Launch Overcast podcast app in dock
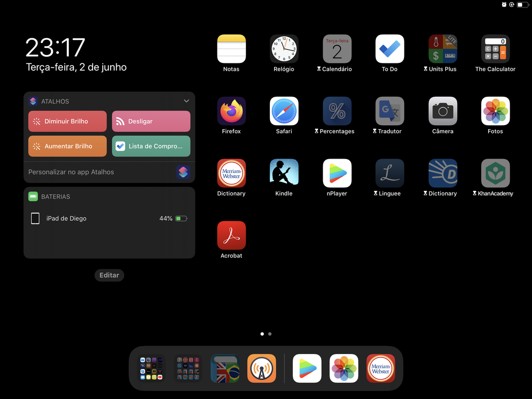This screenshot has width=532, height=399. (262, 369)
